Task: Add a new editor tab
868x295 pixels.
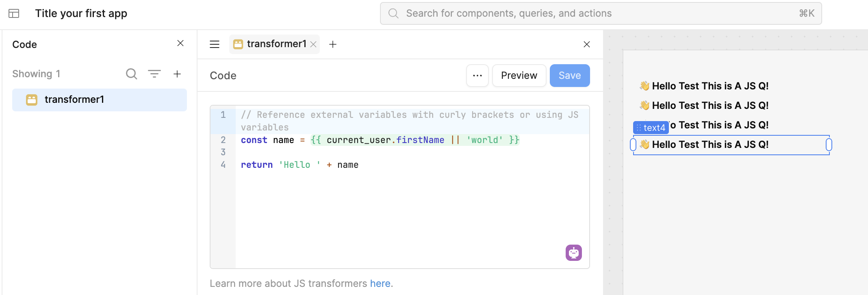Action: pyautogui.click(x=333, y=44)
